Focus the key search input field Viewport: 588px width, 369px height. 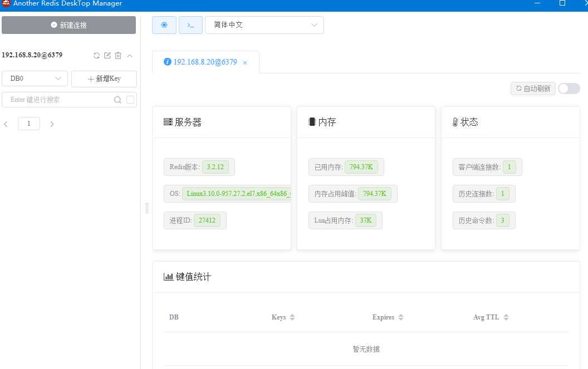click(60, 100)
